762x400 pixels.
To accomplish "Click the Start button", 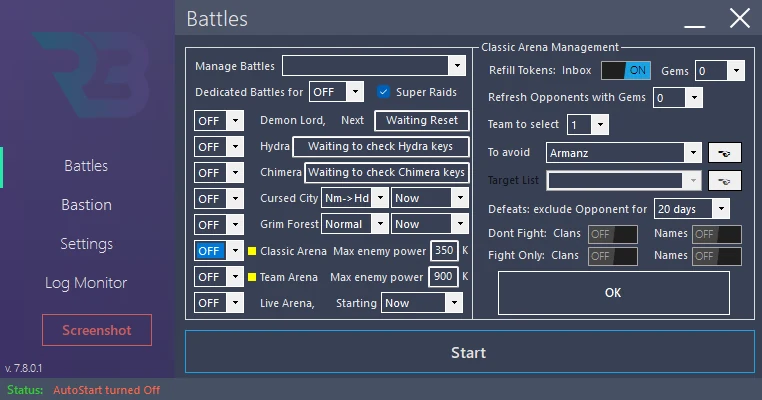I will pyautogui.click(x=469, y=352).
